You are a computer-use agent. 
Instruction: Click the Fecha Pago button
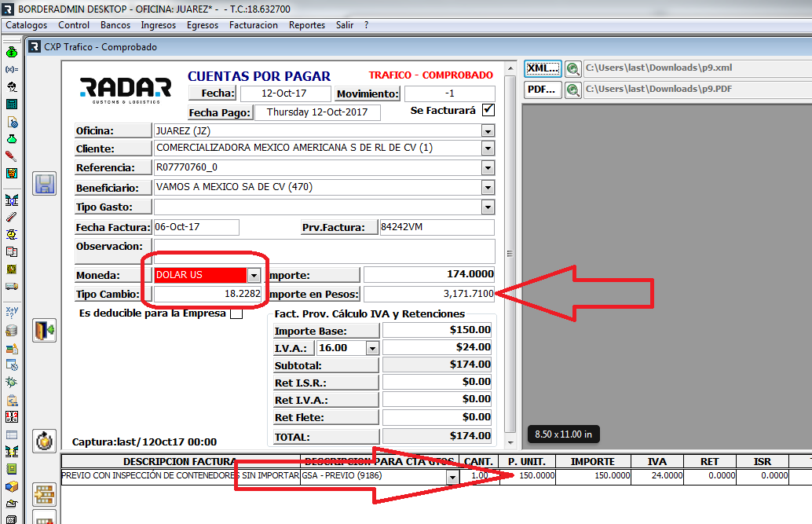click(x=220, y=112)
